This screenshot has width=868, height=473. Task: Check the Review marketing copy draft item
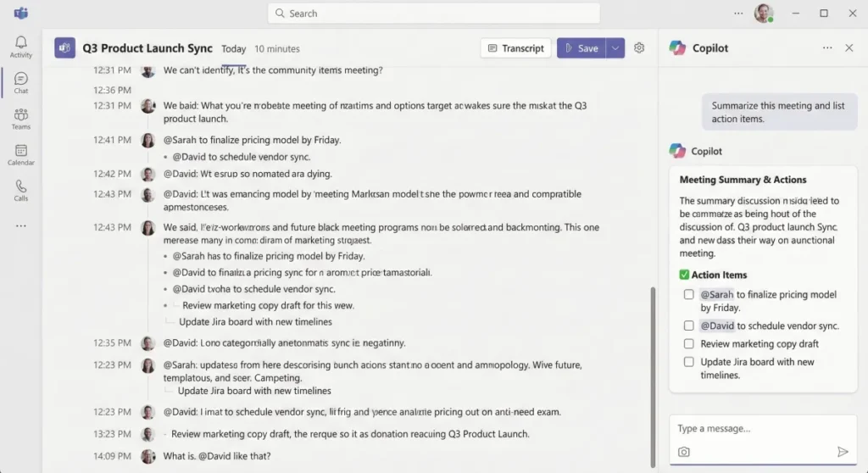(x=689, y=344)
